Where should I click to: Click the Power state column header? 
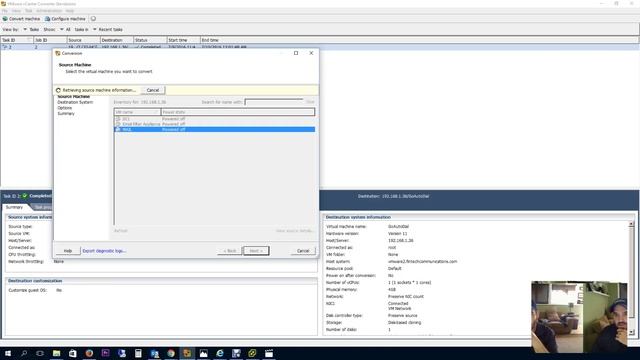tap(238, 112)
